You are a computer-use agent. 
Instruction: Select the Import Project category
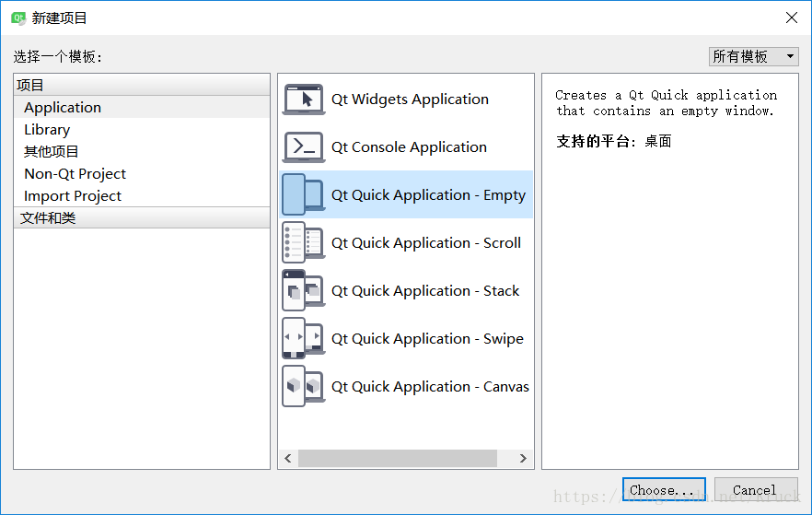(142, 196)
